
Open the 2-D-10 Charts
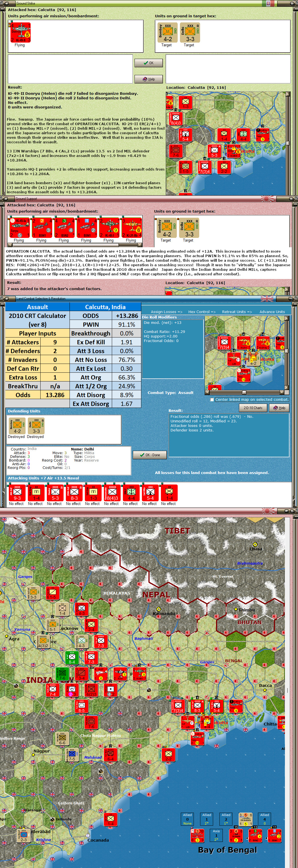click(x=253, y=408)
